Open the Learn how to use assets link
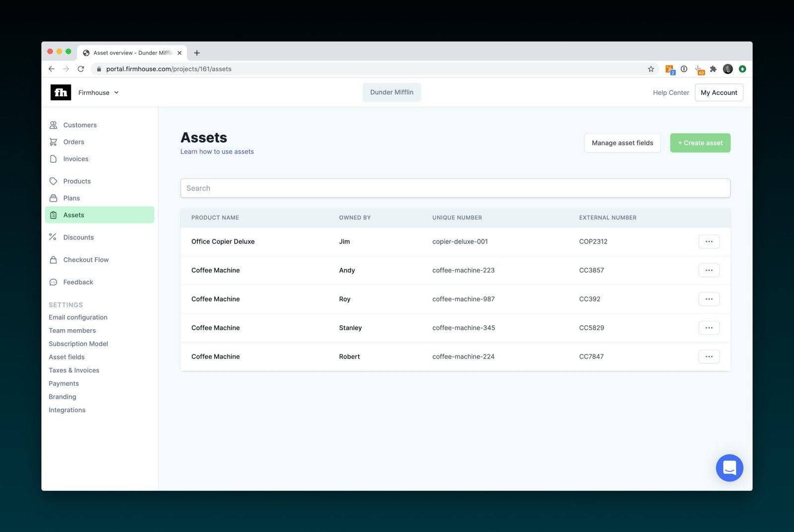Image resolution: width=794 pixels, height=532 pixels. coord(217,151)
